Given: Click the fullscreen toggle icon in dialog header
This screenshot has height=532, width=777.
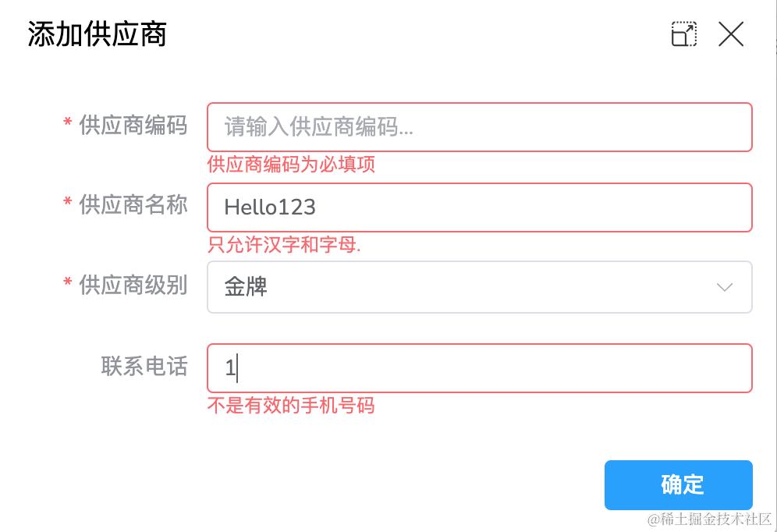Looking at the screenshot, I should [x=683, y=34].
